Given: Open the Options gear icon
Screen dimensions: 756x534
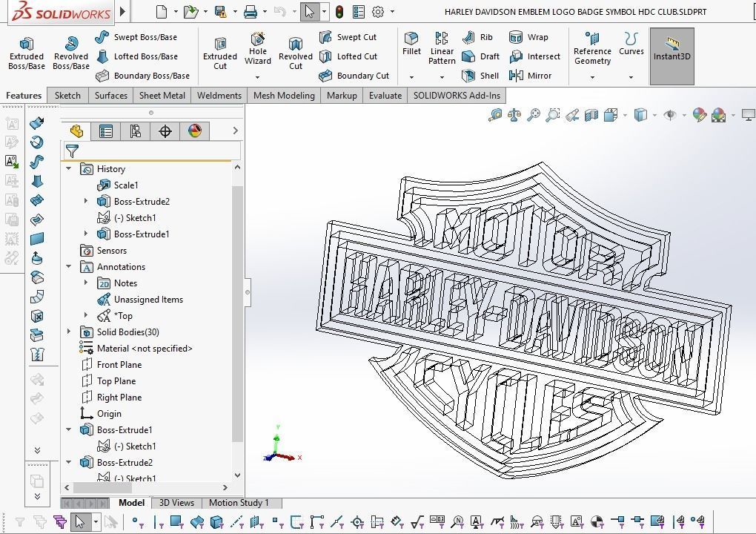Looking at the screenshot, I should tap(378, 12).
